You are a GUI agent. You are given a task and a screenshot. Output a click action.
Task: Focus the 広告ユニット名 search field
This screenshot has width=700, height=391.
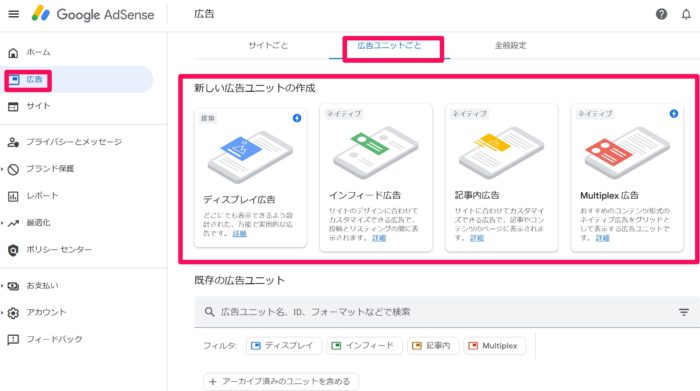tap(447, 312)
